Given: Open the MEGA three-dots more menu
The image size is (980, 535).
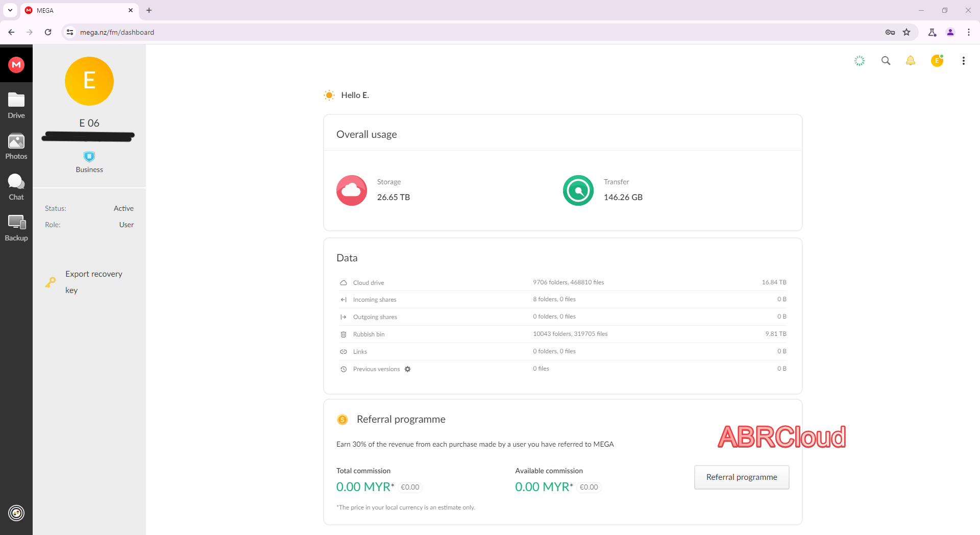Looking at the screenshot, I should coord(963,61).
